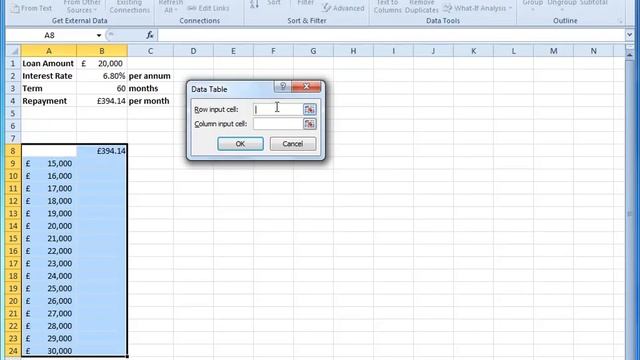This screenshot has width=640, height=360.
Task: Select column A header
Action: (x=49, y=51)
